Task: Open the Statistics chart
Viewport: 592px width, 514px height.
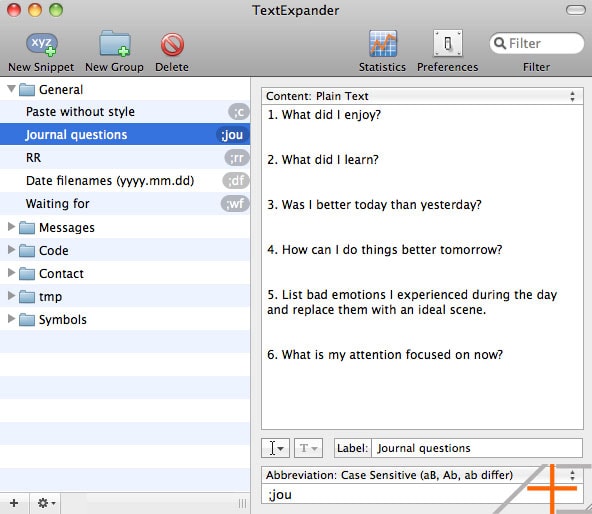Action: point(382,43)
